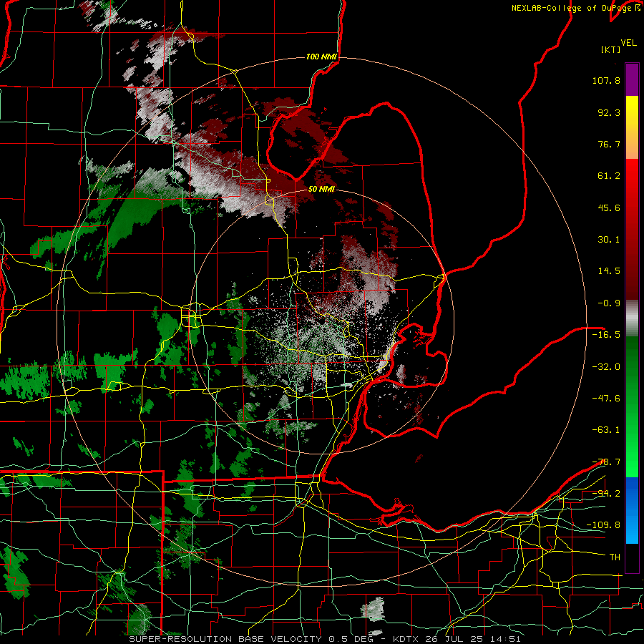Select the -16.5 legend value
Screen dimensions: 644x644
click(606, 335)
